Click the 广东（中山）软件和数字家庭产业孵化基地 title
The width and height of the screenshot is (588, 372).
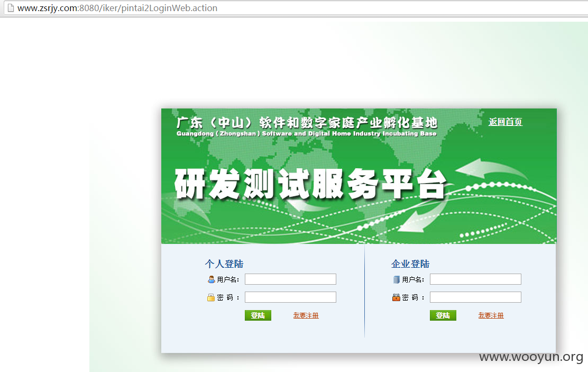coord(307,122)
